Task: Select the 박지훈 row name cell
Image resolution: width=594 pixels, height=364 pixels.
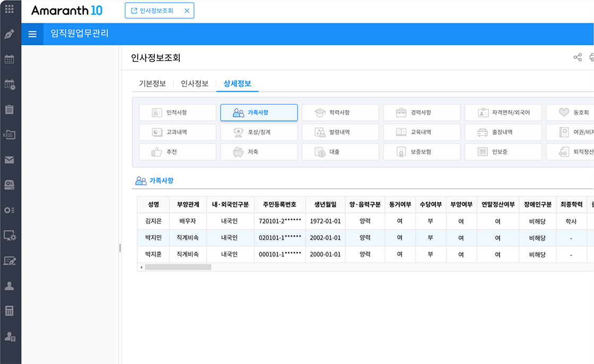Action: point(153,254)
